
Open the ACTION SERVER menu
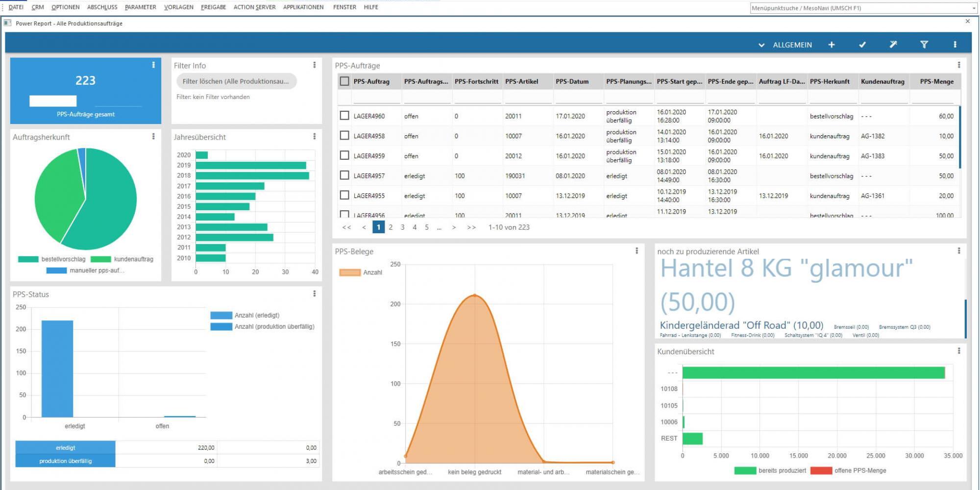(254, 7)
